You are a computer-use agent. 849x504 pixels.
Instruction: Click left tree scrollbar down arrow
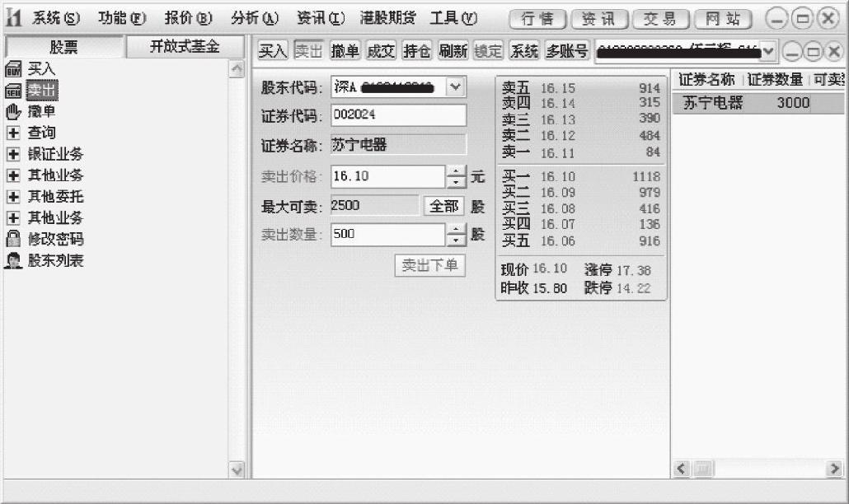(x=237, y=469)
